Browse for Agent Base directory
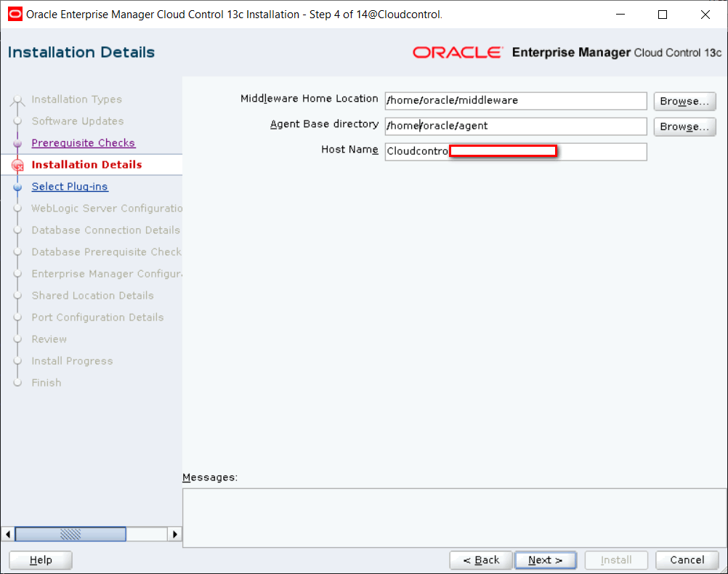 tap(684, 126)
